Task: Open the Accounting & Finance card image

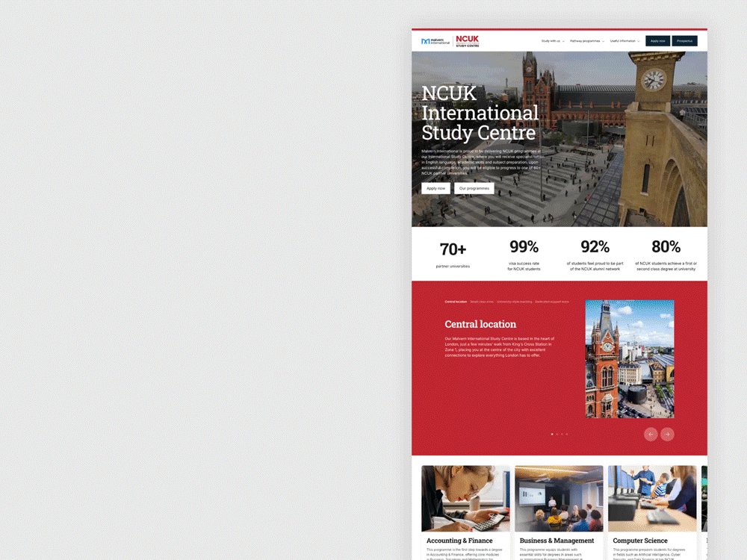Action: 465,499
